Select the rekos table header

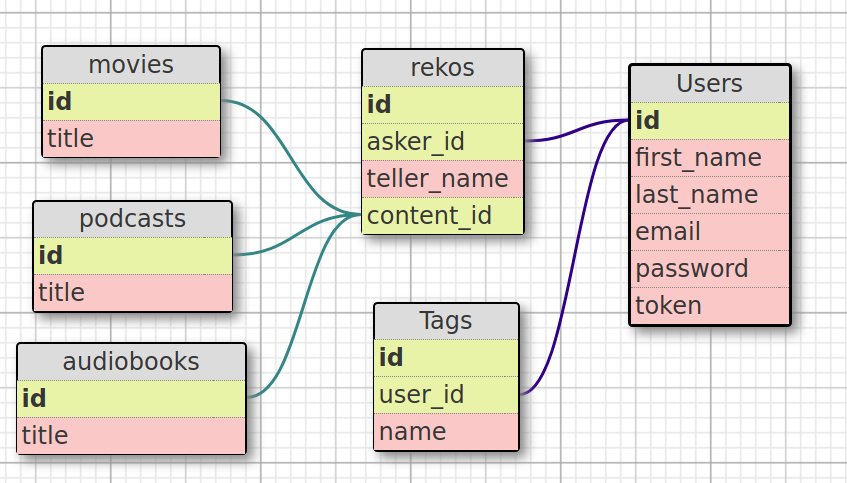(x=443, y=68)
